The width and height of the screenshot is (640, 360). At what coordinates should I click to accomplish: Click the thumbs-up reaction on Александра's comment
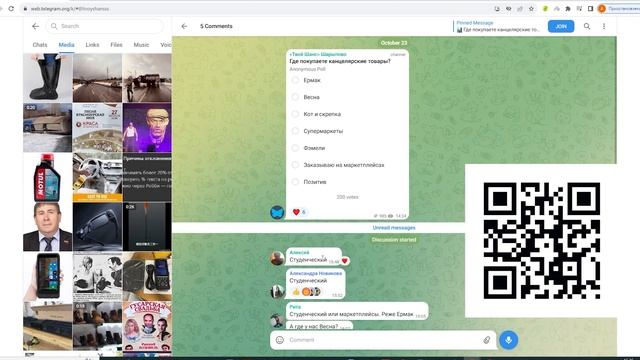click(x=296, y=291)
